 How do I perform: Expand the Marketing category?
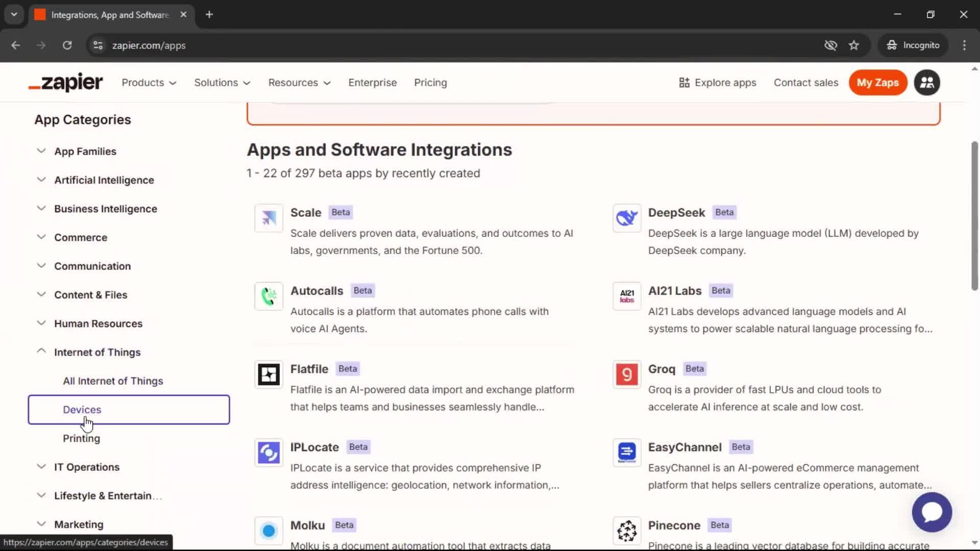[41, 524]
